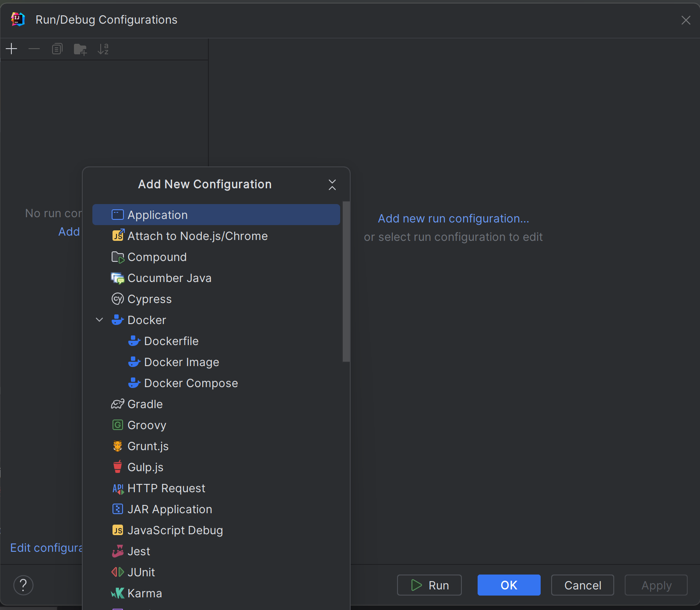
Task: Click the Docker Compose whale icon
Action: pyautogui.click(x=134, y=383)
